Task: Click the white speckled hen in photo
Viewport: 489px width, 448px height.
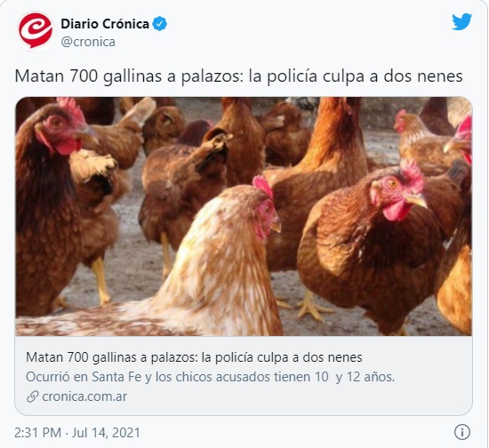Action: (174, 275)
